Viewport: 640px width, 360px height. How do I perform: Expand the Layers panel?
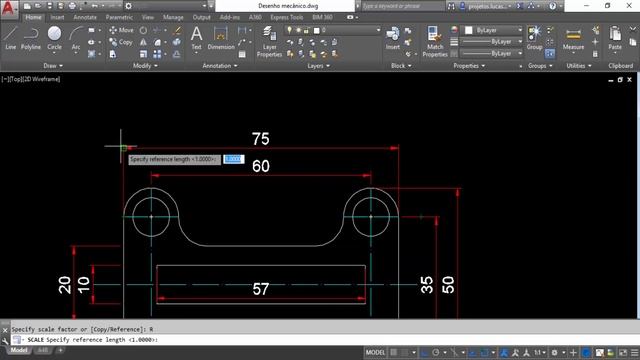[318, 66]
